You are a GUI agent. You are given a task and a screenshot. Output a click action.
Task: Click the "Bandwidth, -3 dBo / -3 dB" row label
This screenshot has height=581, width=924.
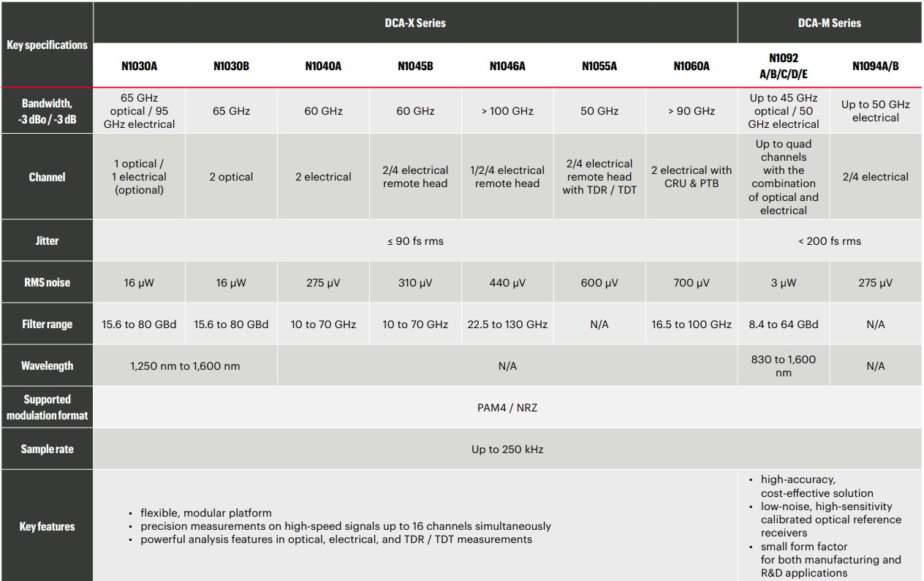pos(47,111)
